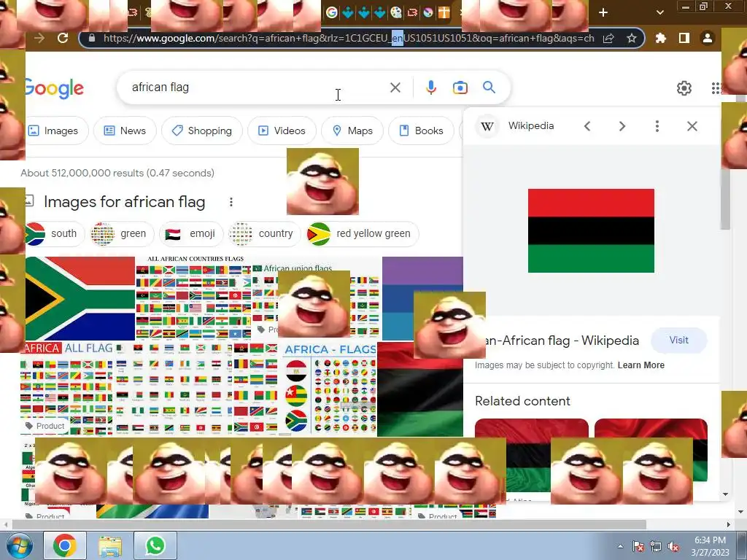Click the Learn More copyright link
Viewport: 747px width, 560px height.
tap(641, 365)
